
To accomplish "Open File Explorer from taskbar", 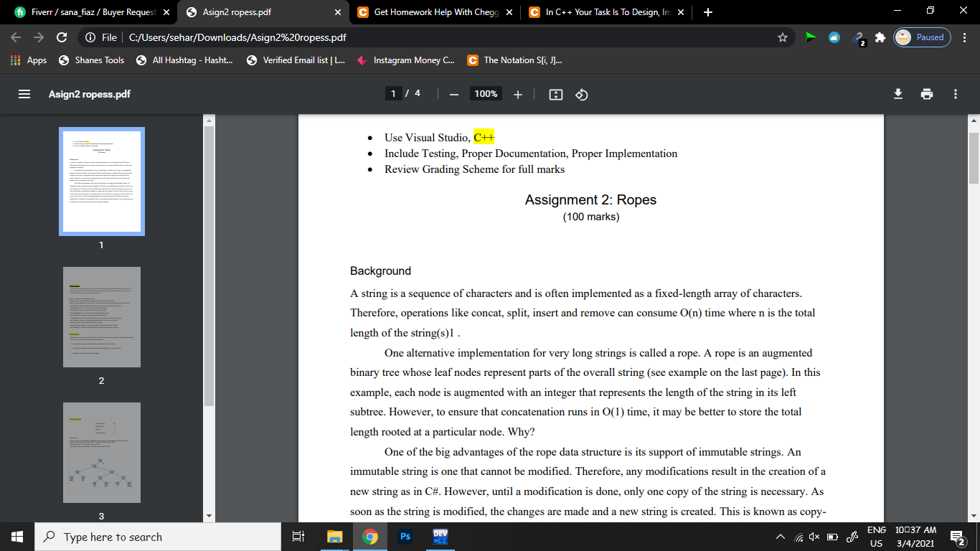I will tap(336, 537).
